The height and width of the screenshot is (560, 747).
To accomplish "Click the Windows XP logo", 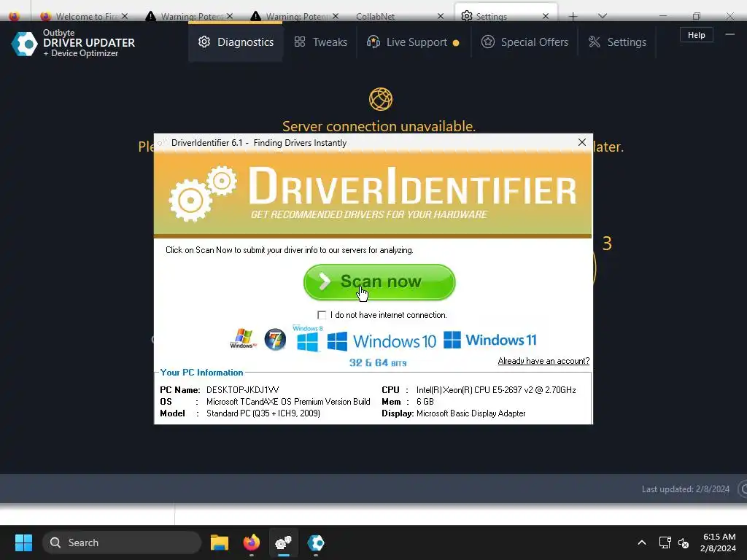I will point(243,338).
